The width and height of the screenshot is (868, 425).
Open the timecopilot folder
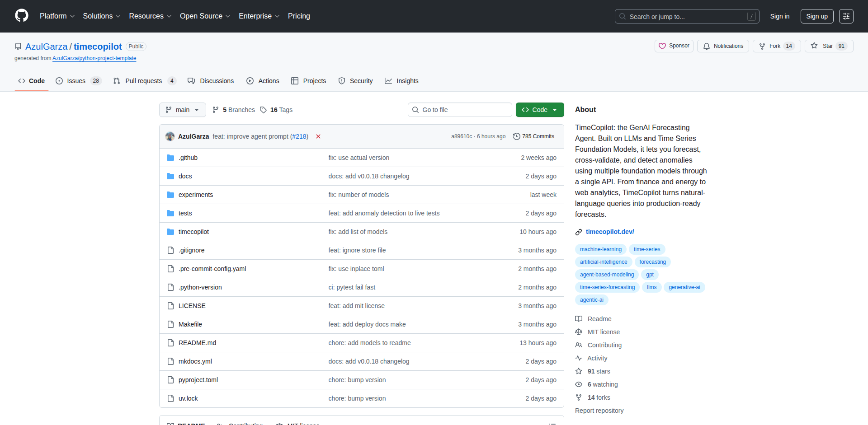tap(193, 232)
